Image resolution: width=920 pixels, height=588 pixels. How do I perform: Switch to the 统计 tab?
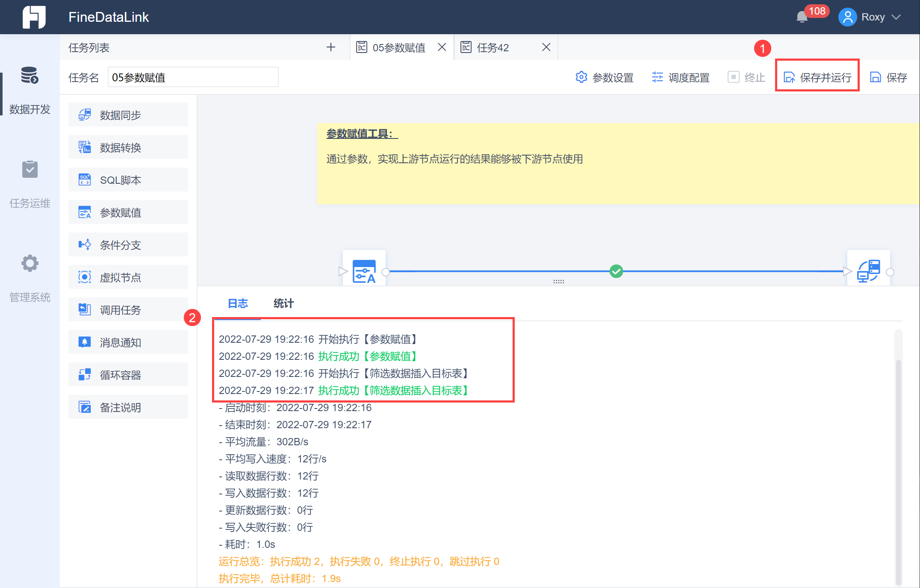283,303
